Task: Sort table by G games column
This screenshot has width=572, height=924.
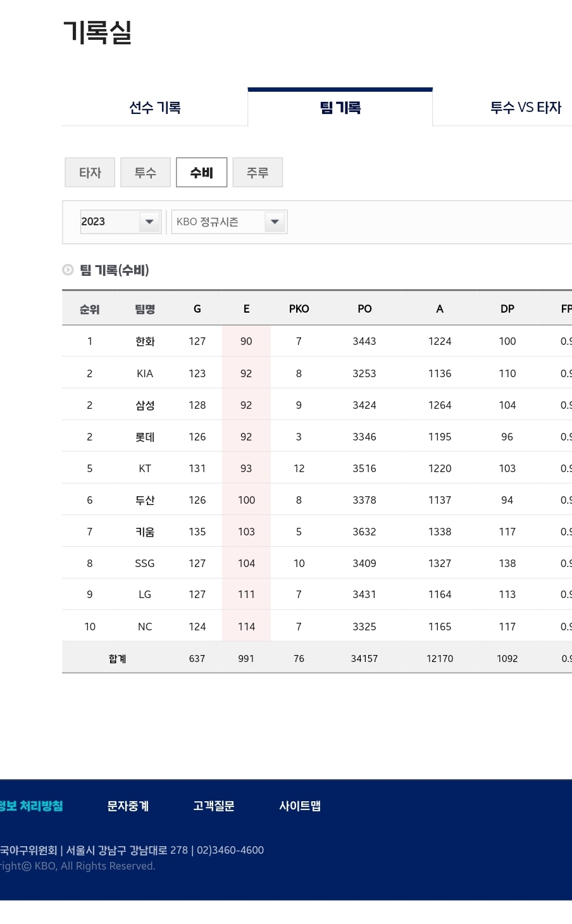Action: pyautogui.click(x=197, y=309)
